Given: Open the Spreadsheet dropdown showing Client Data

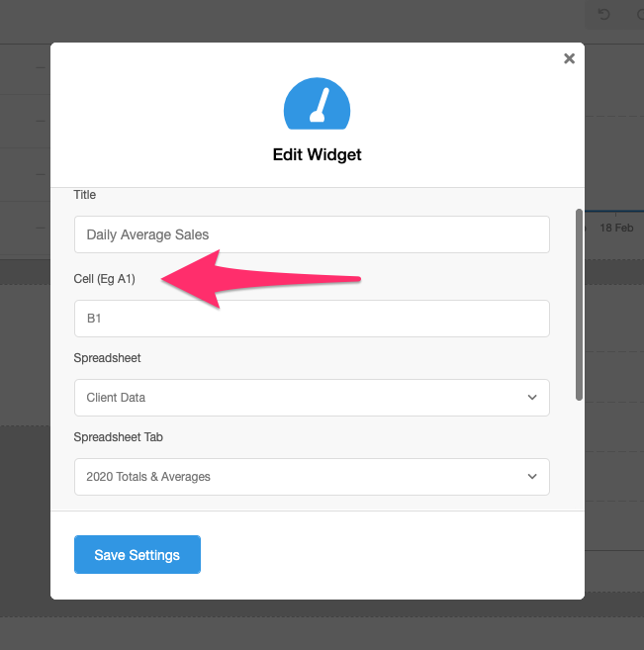Looking at the screenshot, I should coord(312,398).
